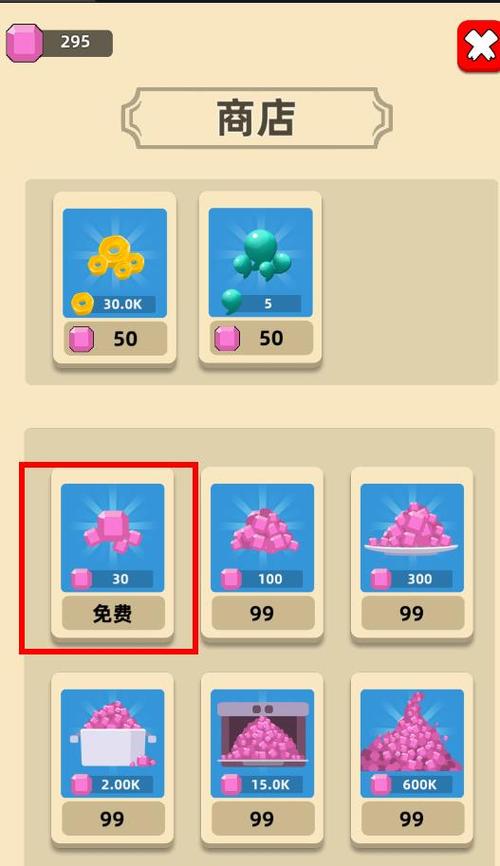Screen dimensions: 500x866
Task: Buy 5 balloons for 50 gems
Action: pos(261,339)
